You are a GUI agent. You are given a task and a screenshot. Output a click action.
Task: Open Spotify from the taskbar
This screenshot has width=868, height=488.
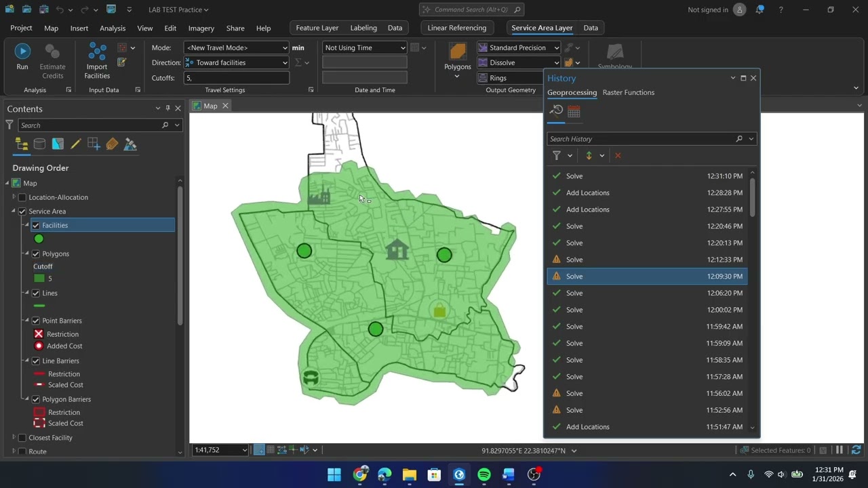click(484, 474)
